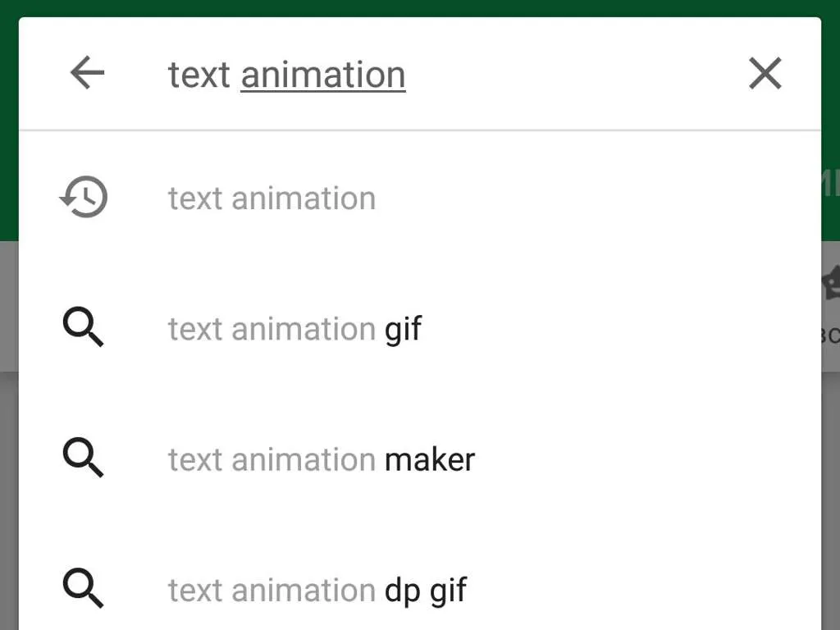Dismiss search by tapping dimmed gray area at left
The width and height of the screenshot is (840, 630).
(x=9, y=482)
